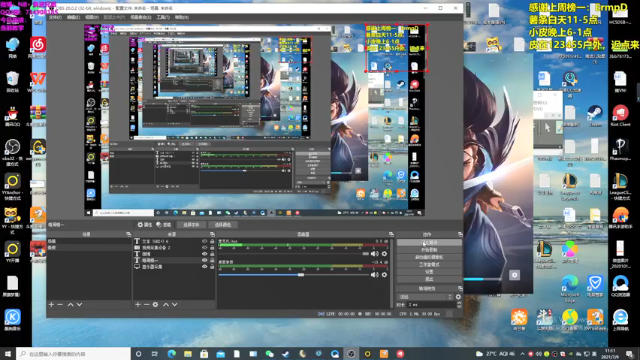Toggle visibility of the video capture device source

pyautogui.click(x=204, y=247)
